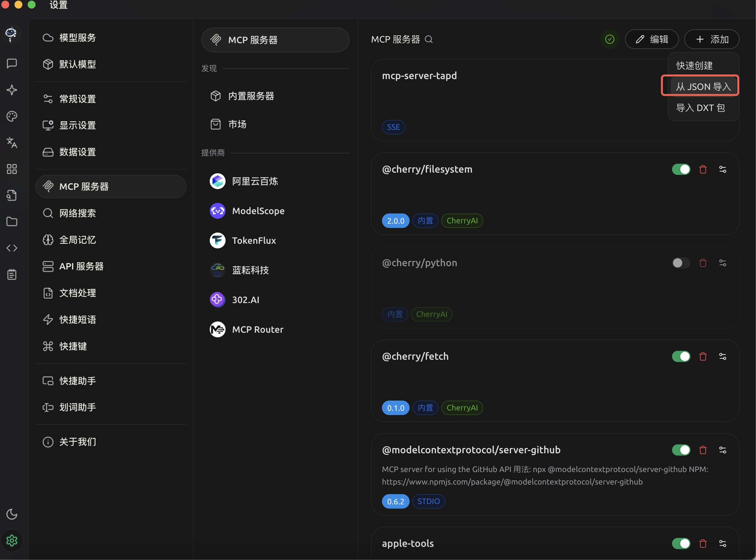Viewport: 756px width, 560px height.
Task: Click the green check status icon
Action: click(x=609, y=39)
